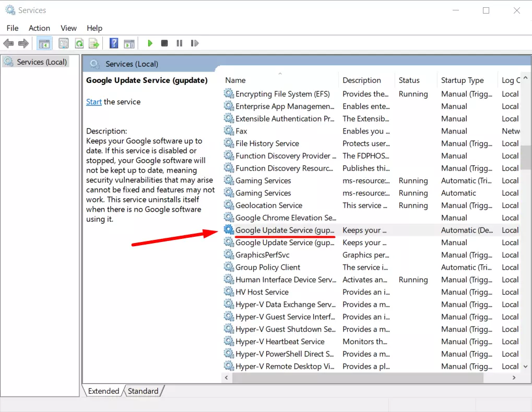Sort by Description column header
The image size is (532, 412).
[367, 80]
